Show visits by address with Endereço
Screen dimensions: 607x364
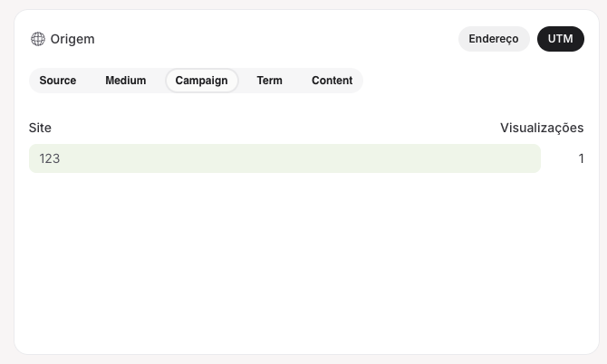tap(494, 39)
